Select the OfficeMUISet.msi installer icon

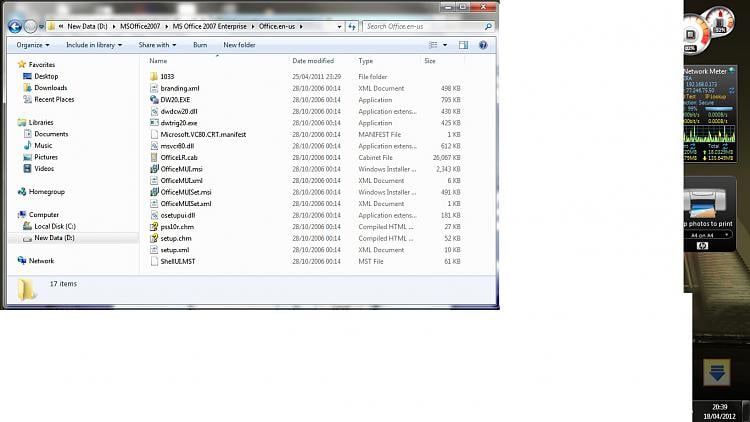tap(154, 192)
